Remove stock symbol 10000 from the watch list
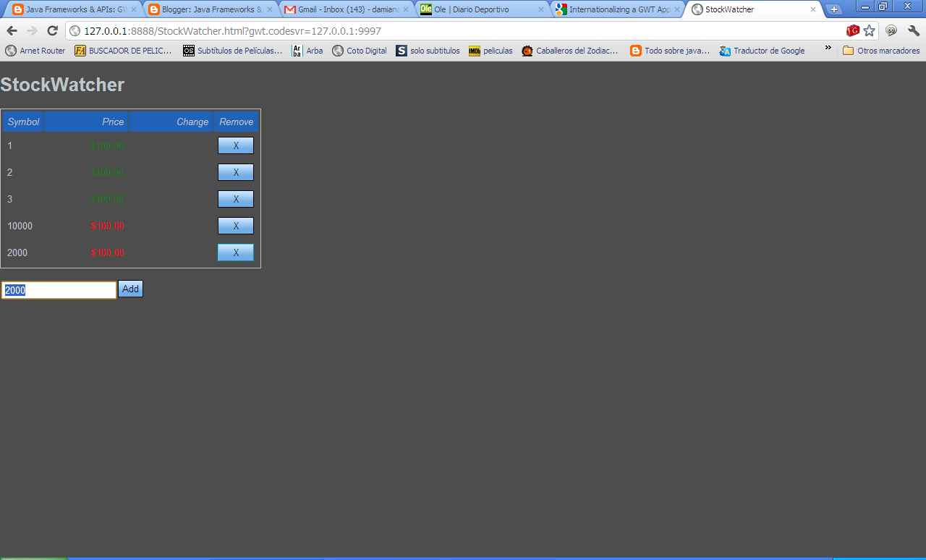Viewport: 926px width, 560px height. (x=235, y=226)
